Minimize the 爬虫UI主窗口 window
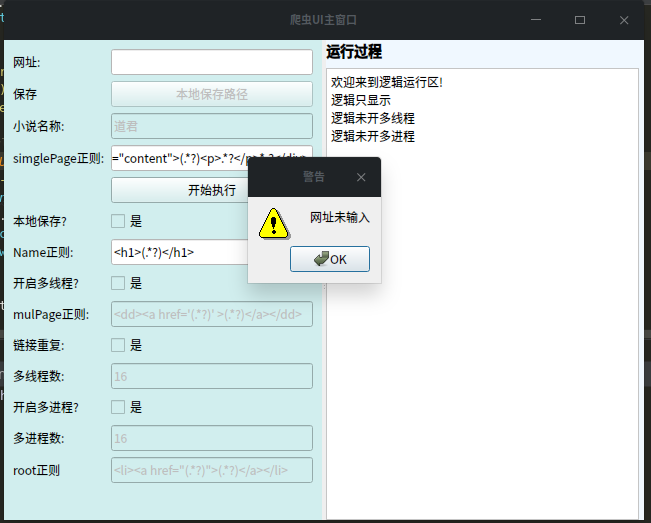 tap(536, 20)
